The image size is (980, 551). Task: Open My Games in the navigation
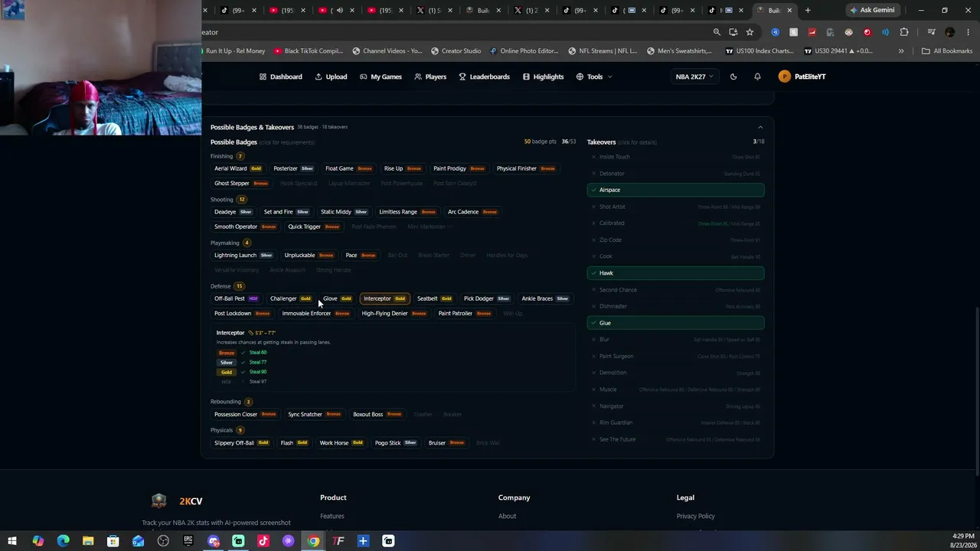pyautogui.click(x=381, y=77)
